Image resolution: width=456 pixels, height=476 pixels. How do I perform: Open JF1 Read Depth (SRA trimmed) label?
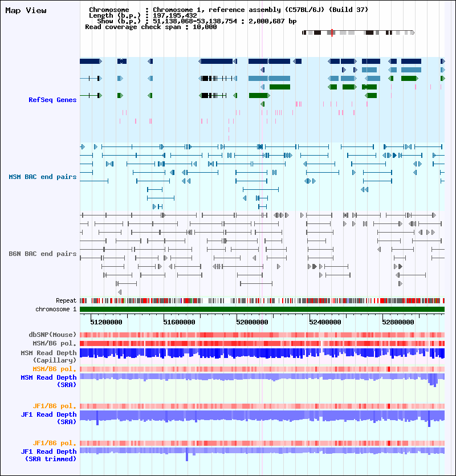[x=48, y=455]
